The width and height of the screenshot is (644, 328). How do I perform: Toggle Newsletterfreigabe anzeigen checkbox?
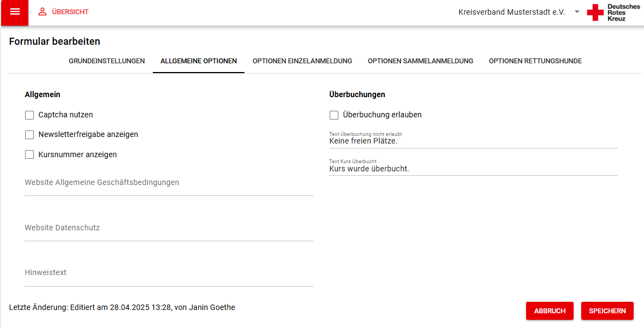(29, 135)
